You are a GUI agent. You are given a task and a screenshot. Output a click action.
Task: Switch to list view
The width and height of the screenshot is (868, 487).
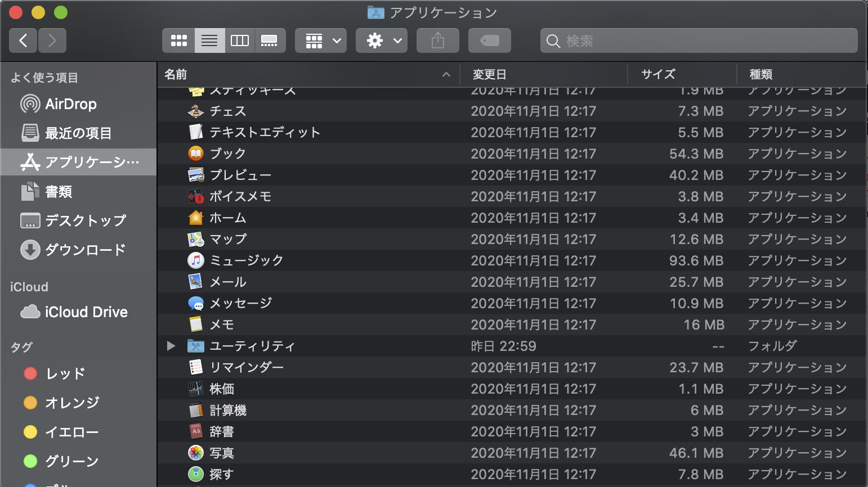209,40
